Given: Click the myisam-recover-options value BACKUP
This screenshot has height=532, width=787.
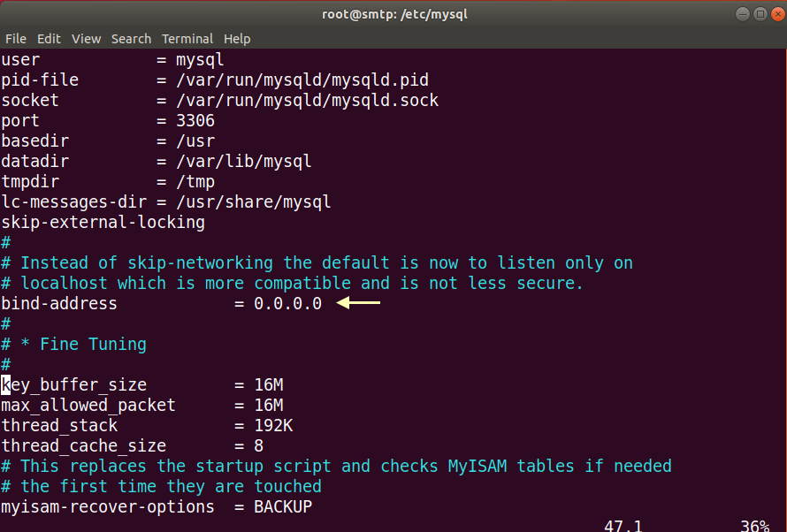Looking at the screenshot, I should point(283,506).
